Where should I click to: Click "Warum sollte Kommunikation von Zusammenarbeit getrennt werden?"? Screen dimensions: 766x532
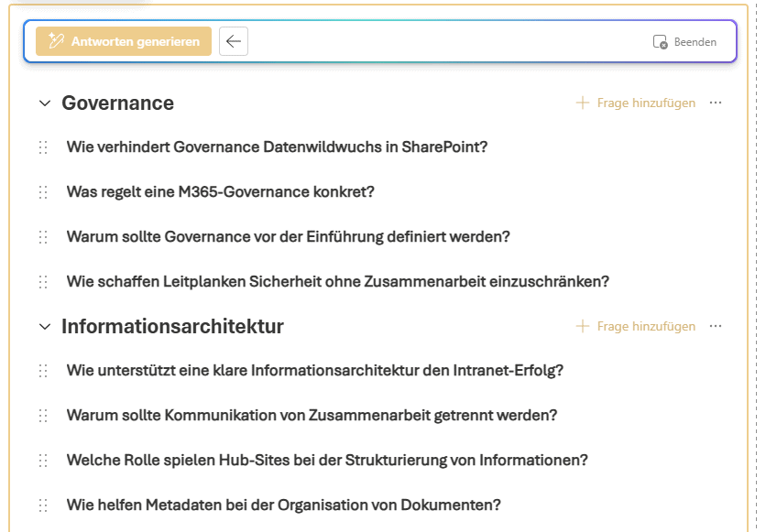coord(312,416)
